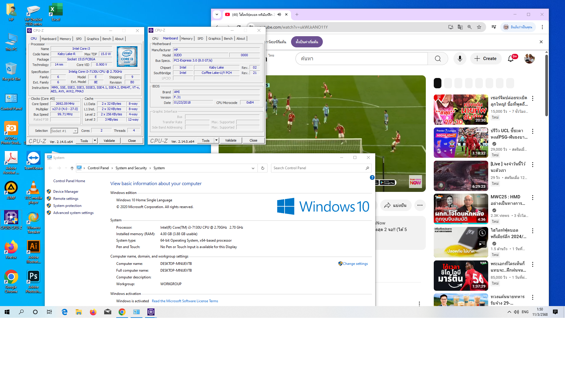
Task: Launch Adobe Illustrator desktop shortcut
Action: (33, 252)
